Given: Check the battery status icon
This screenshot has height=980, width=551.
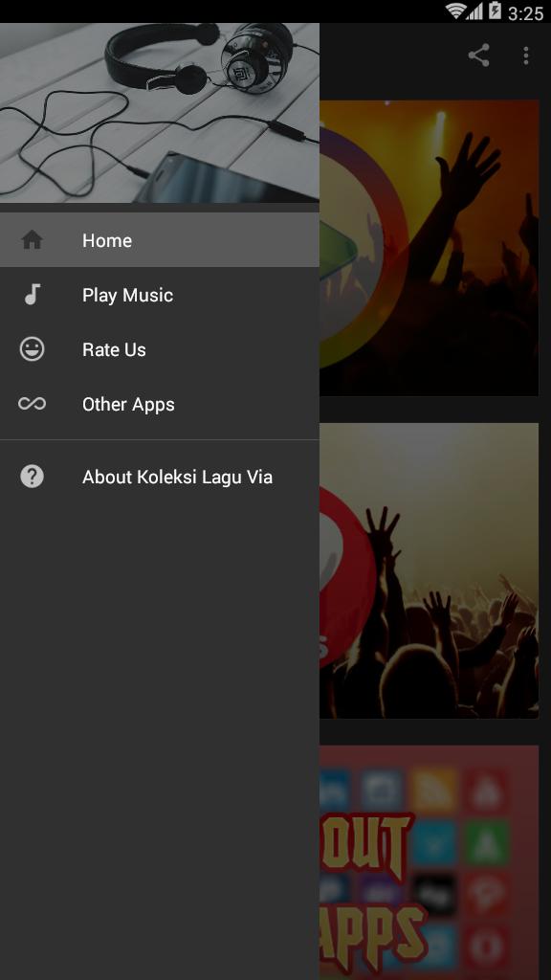Looking at the screenshot, I should point(495,11).
